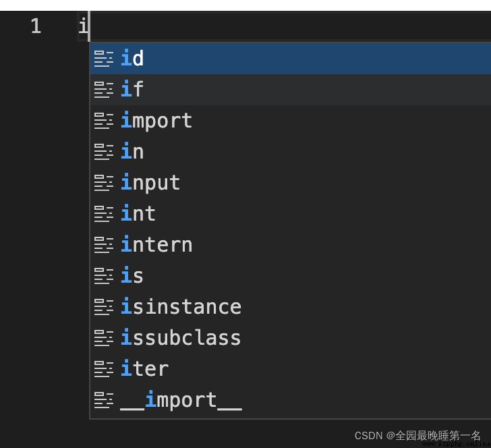The height and width of the screenshot is (448, 491).
Task: Select the 'id' autocomplete suggestion
Action: coord(290,59)
